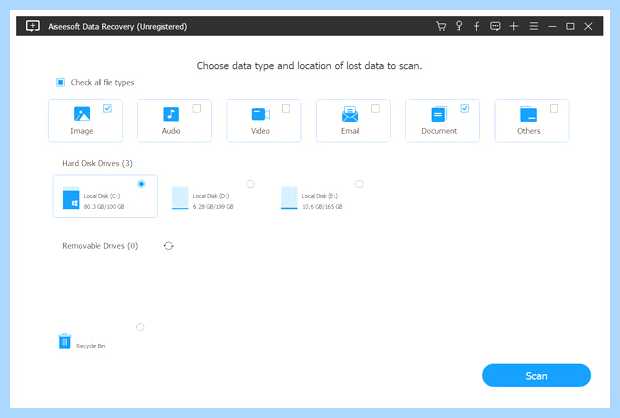Click the Email envelope icon
Viewport: 620px width, 418px height.
(350, 114)
